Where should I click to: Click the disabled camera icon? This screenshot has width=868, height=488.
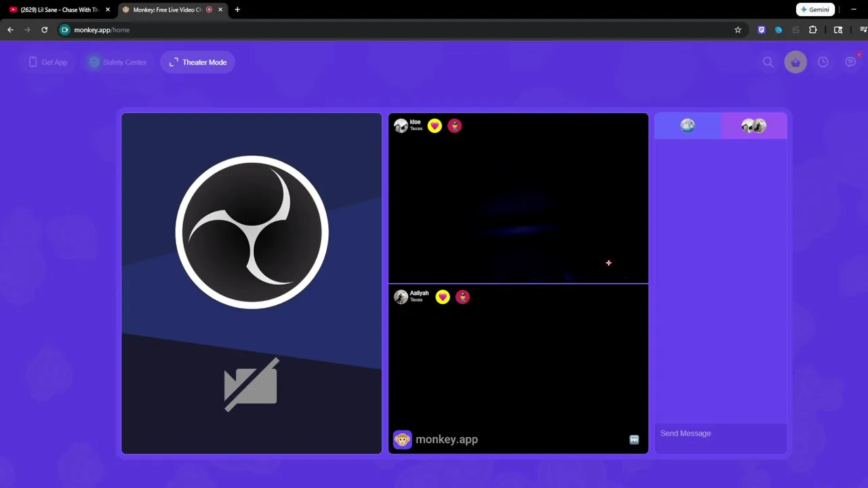(x=252, y=384)
